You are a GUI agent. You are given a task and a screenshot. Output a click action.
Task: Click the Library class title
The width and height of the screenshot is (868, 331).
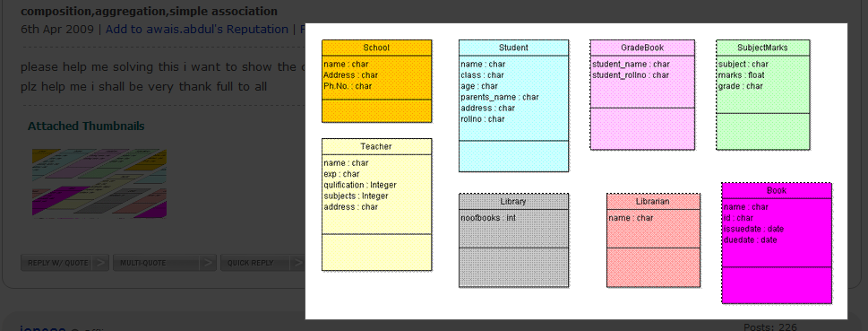click(x=513, y=201)
